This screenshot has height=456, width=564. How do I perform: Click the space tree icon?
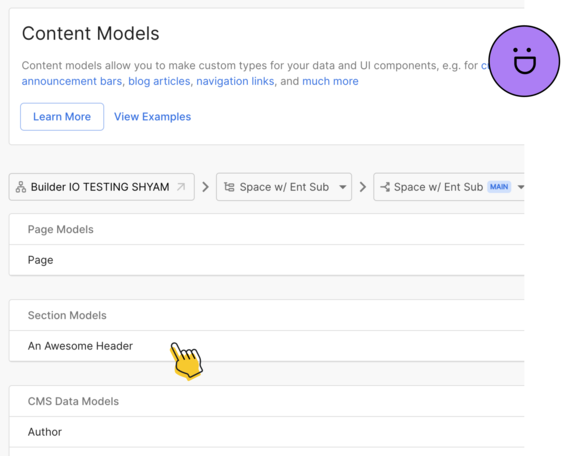[229, 187]
